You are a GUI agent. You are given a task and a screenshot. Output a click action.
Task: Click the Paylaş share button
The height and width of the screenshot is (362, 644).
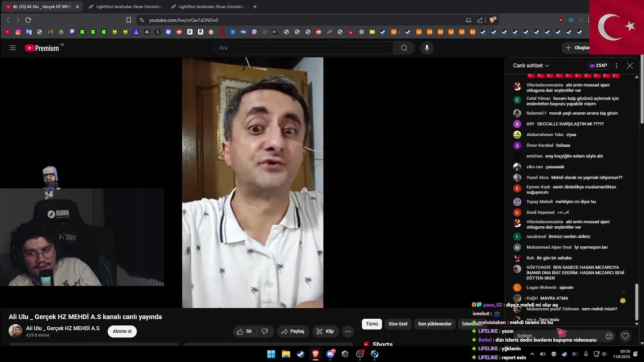(293, 331)
